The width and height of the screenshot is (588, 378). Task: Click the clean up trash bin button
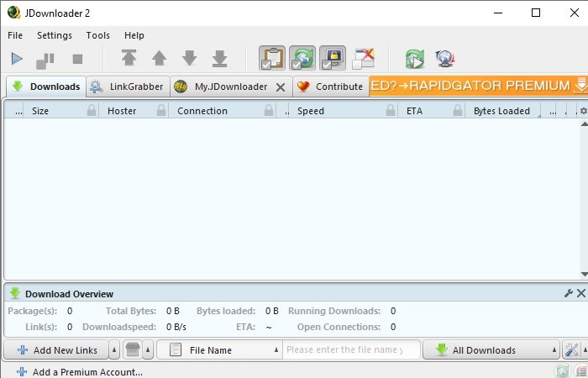[133, 350]
